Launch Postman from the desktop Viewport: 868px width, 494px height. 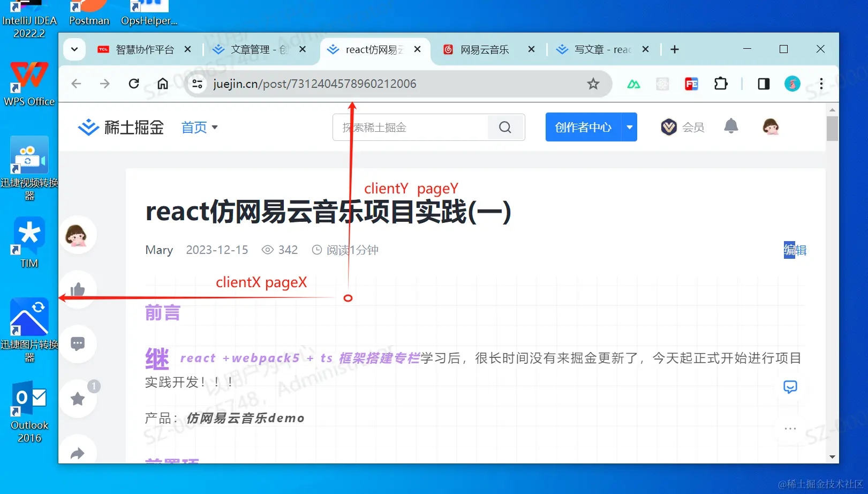pos(89,14)
